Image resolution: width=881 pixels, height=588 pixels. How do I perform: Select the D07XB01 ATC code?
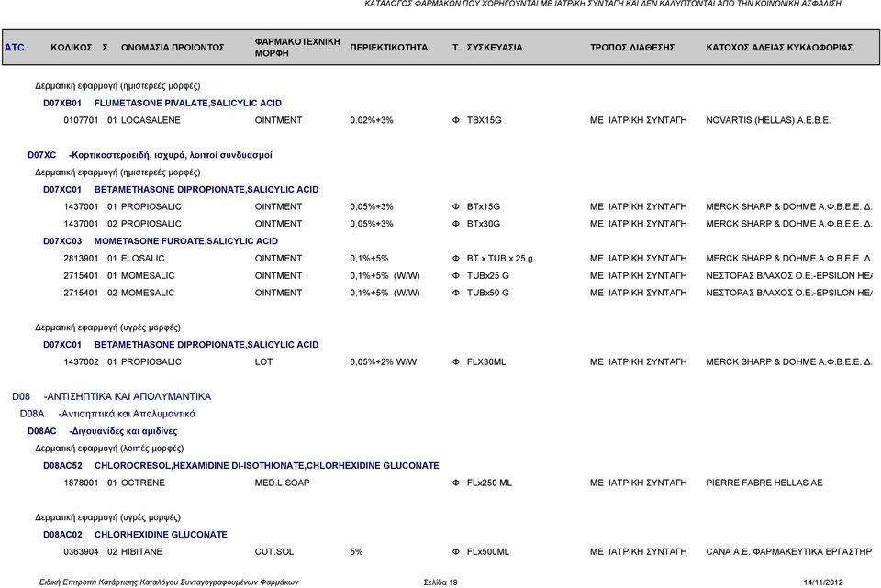point(62,103)
